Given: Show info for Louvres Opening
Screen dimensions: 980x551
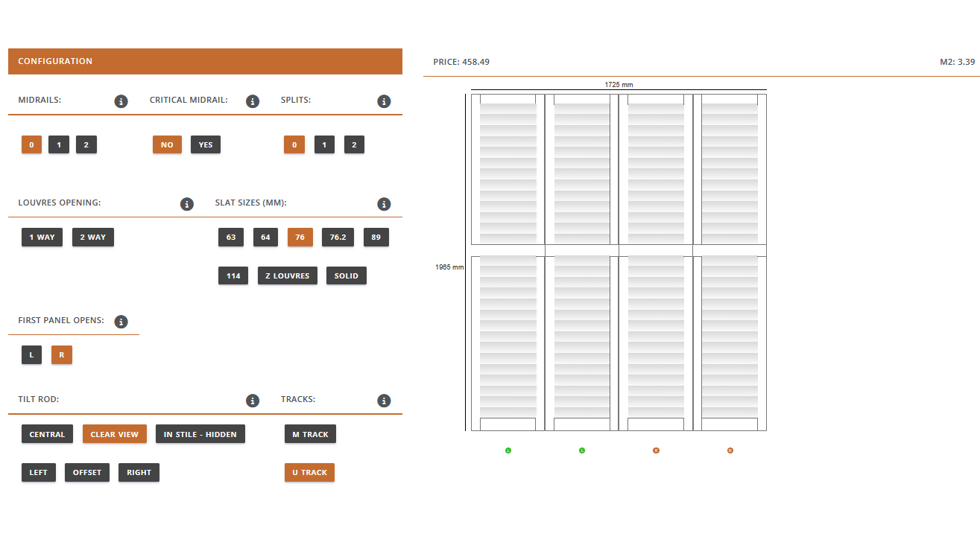Looking at the screenshot, I should click(187, 204).
